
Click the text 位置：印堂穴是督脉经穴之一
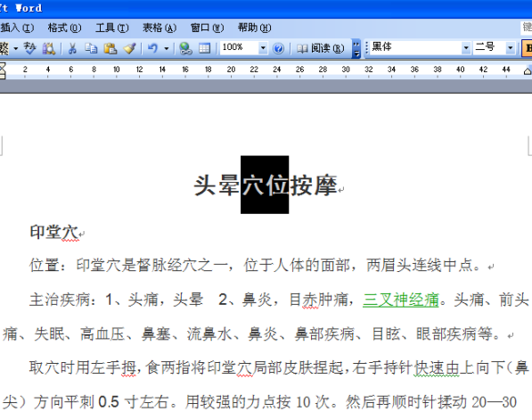(x=128, y=265)
